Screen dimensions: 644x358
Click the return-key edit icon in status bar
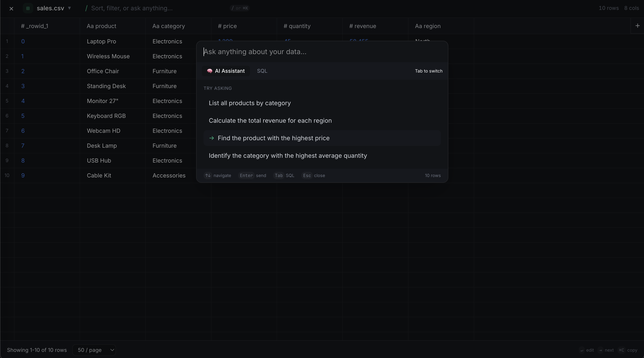coord(582,350)
